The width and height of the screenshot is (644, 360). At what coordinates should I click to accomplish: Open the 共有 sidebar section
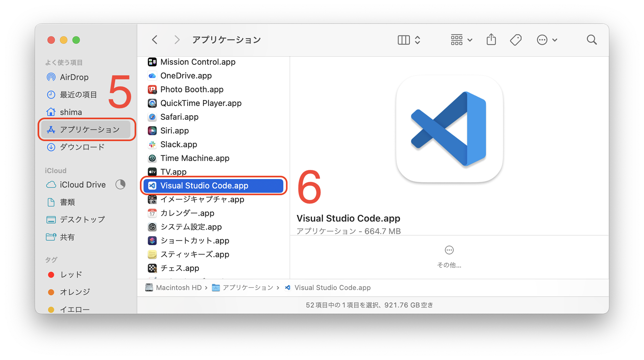pyautogui.click(x=67, y=237)
